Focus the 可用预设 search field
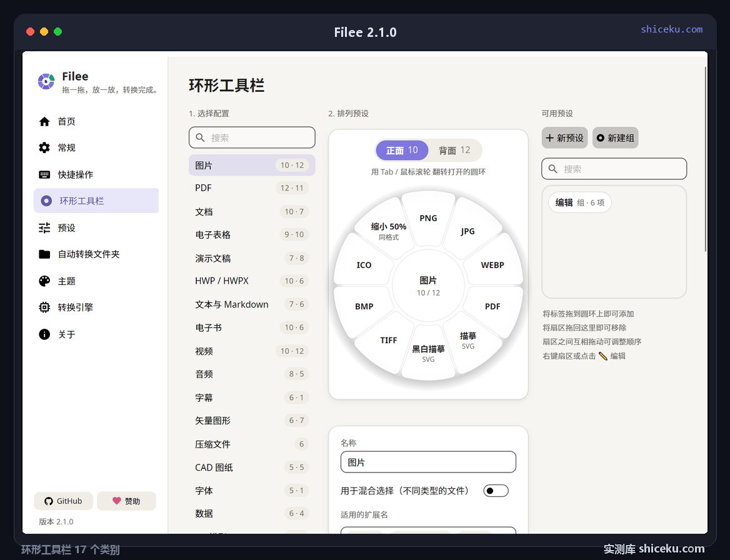Screen dimensions: 730x560 (x=614, y=169)
